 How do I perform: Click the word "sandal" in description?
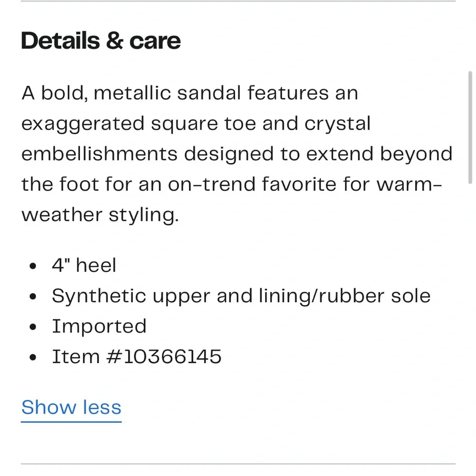209,93
